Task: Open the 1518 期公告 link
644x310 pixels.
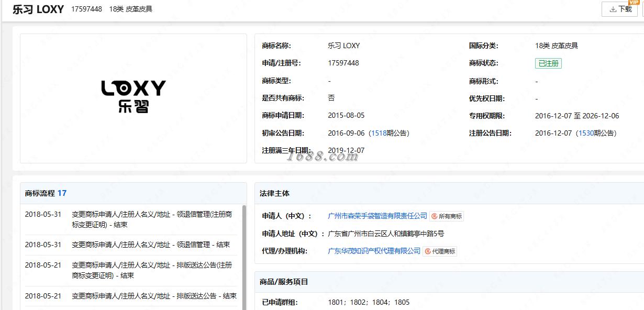Action: point(379,133)
